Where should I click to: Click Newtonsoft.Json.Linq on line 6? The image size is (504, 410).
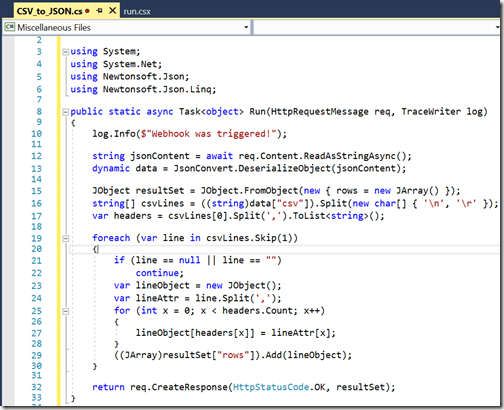157,89
